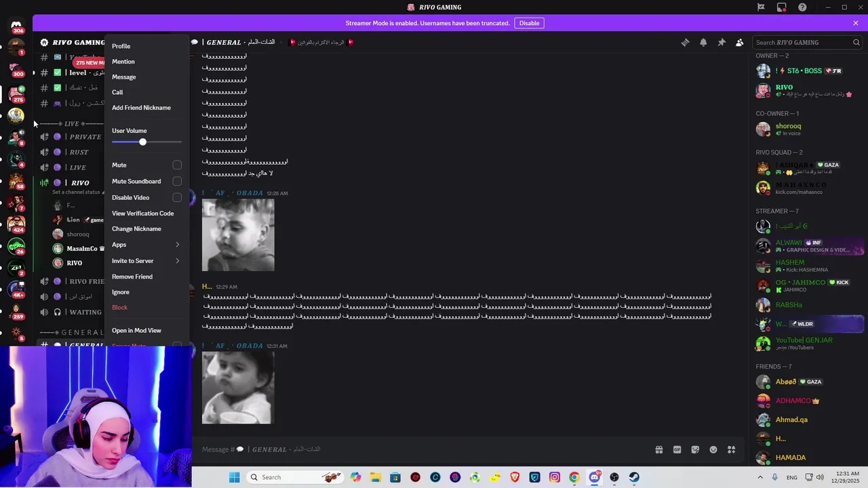Open GIF picker icon
This screenshot has width=868, height=488.
677,449
